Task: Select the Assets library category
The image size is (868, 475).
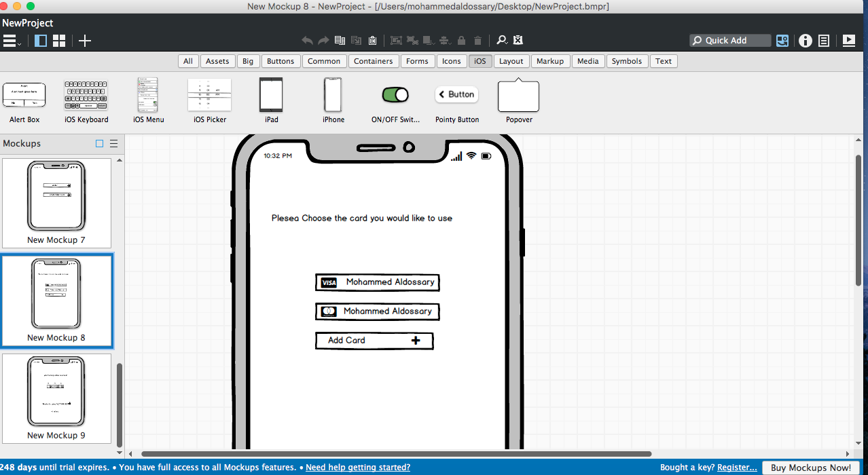Action: coord(217,61)
